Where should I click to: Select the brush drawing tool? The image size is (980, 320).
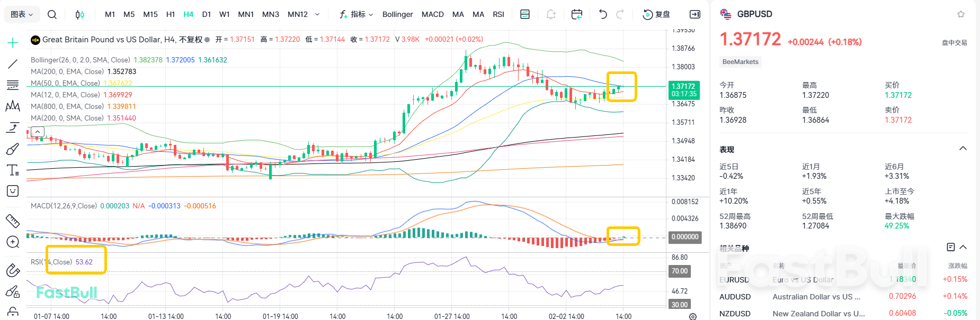pyautogui.click(x=13, y=149)
